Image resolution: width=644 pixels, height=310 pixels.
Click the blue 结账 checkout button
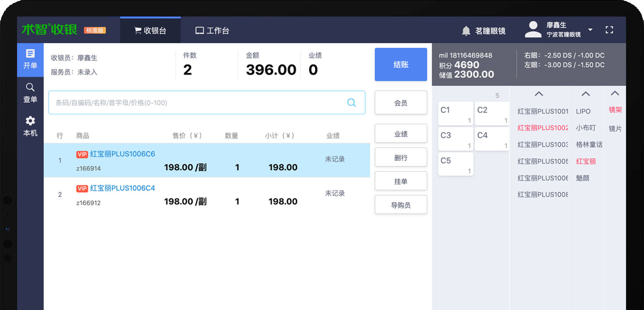pos(401,66)
